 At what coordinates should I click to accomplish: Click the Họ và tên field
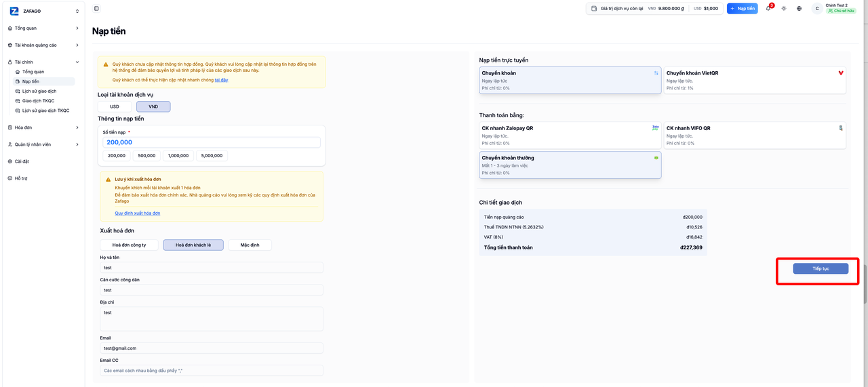point(212,268)
